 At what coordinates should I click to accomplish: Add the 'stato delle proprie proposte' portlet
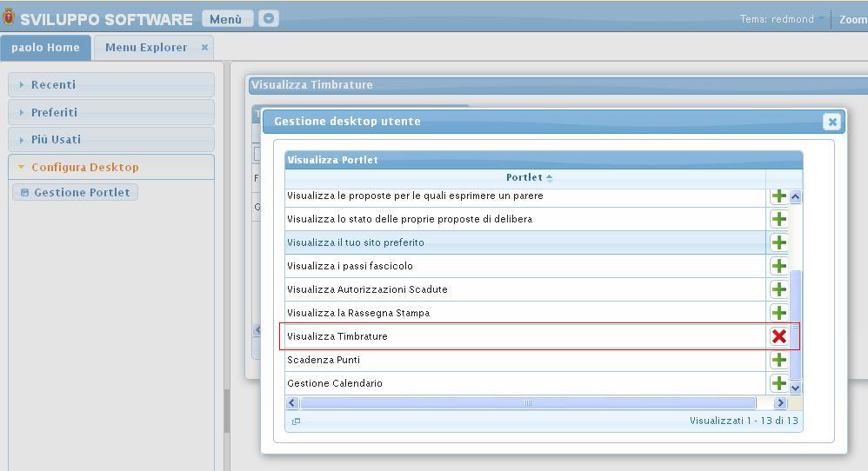pos(778,219)
